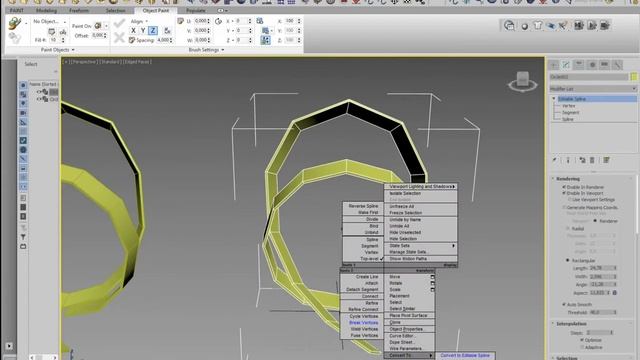640x360 pixels.
Task: Switch to the Modeling ribbon tab
Action: pos(46,10)
